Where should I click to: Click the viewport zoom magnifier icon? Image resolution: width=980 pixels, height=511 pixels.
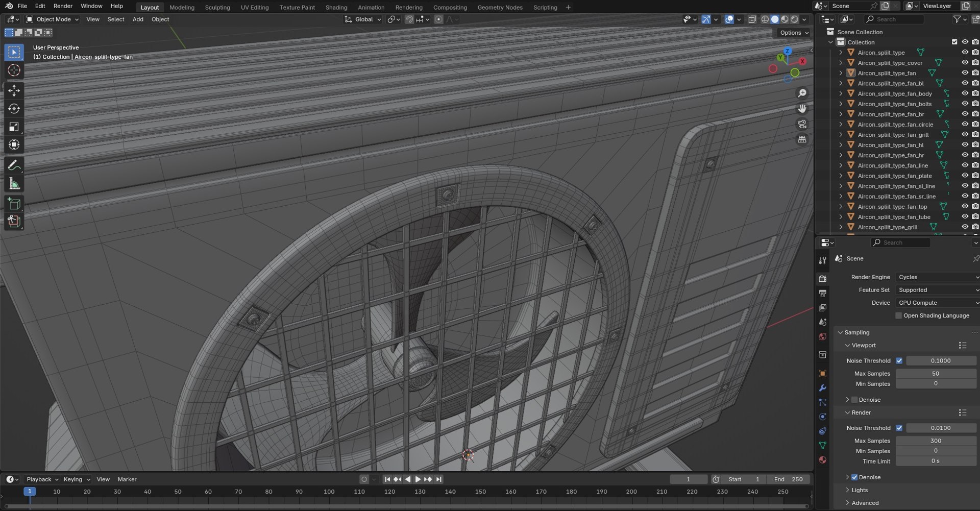coord(802,93)
